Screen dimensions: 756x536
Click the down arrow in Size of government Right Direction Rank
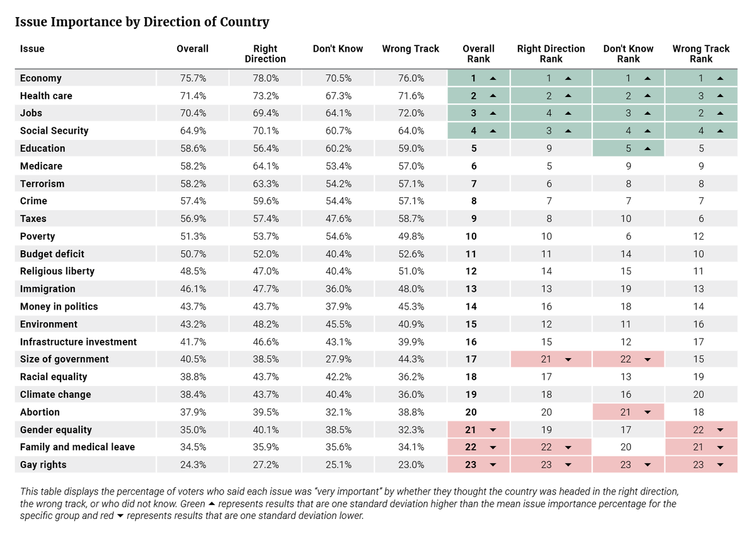[568, 359]
